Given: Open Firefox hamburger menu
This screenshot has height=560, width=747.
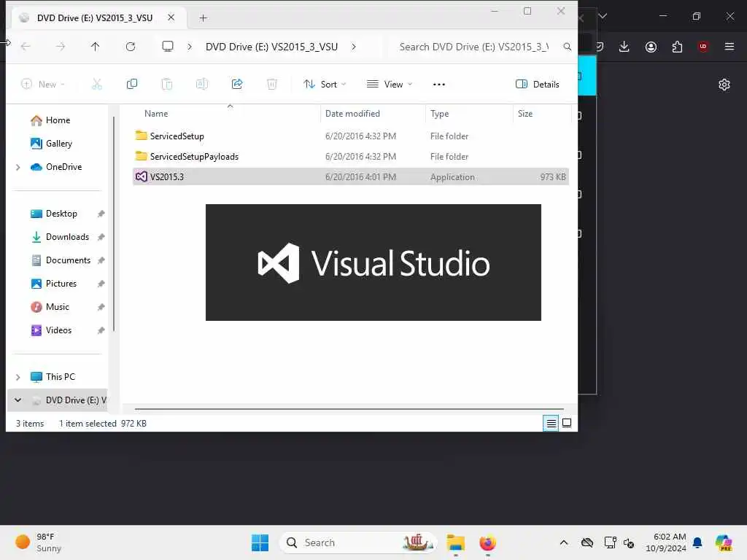Looking at the screenshot, I should pos(729,46).
